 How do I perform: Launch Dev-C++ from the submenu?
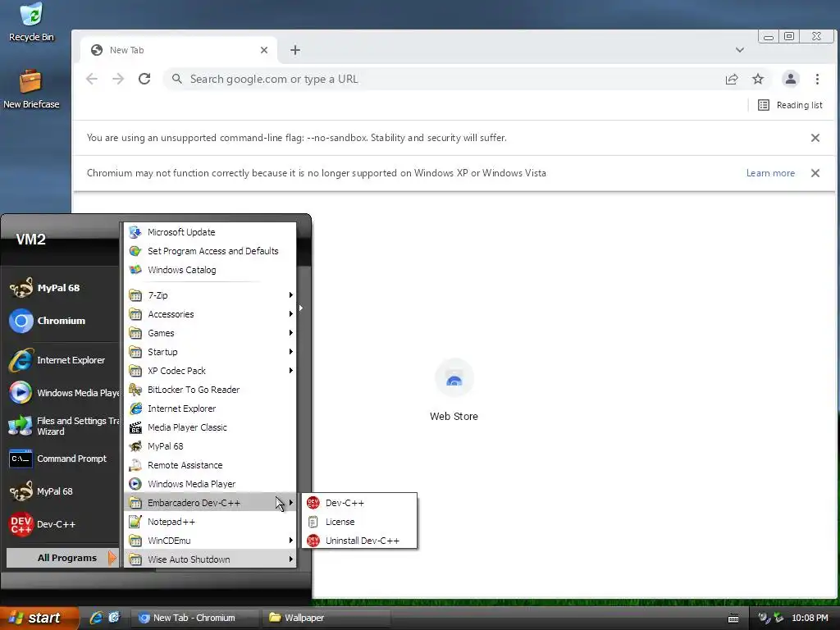tap(359, 503)
